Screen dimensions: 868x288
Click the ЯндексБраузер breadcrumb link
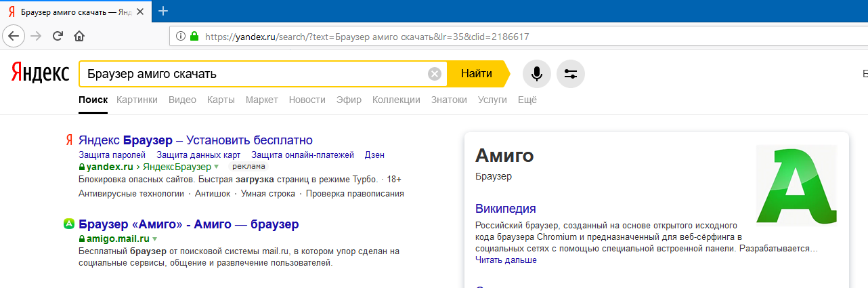(176, 166)
